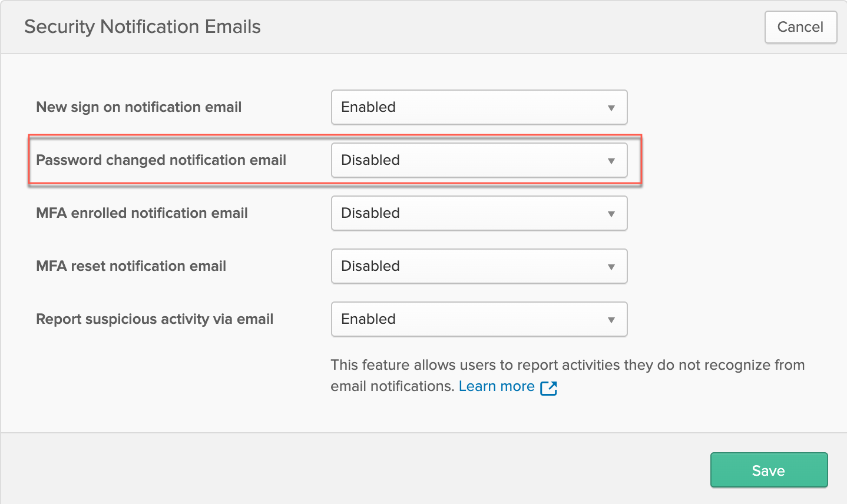Click the arrow of MFA reset dropdown

pyautogui.click(x=611, y=267)
